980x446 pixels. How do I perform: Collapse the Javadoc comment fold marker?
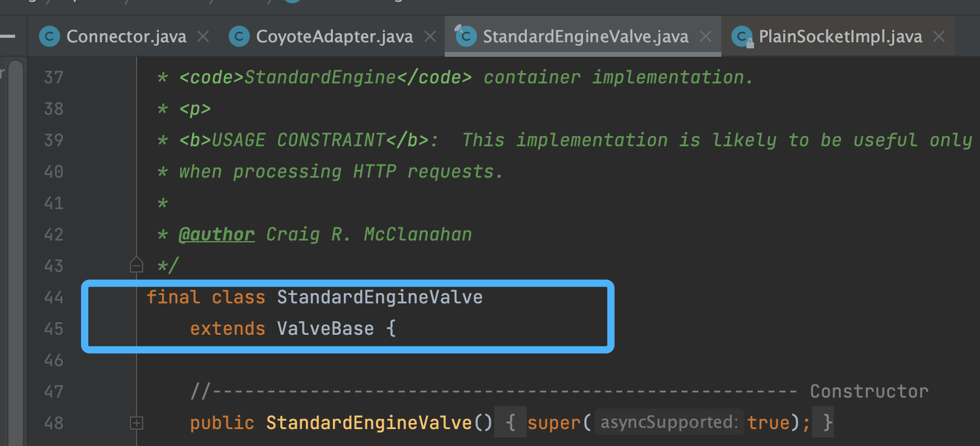[x=137, y=265]
